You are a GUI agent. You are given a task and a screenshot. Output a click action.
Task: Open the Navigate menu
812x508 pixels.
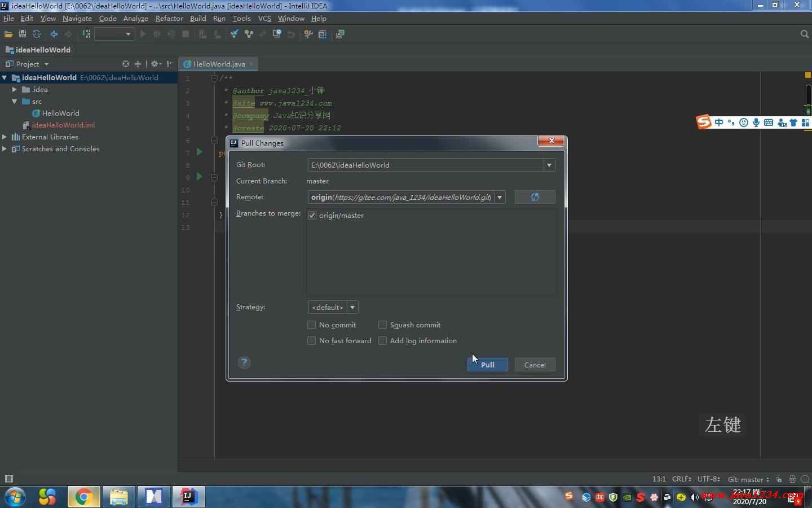tap(77, 18)
